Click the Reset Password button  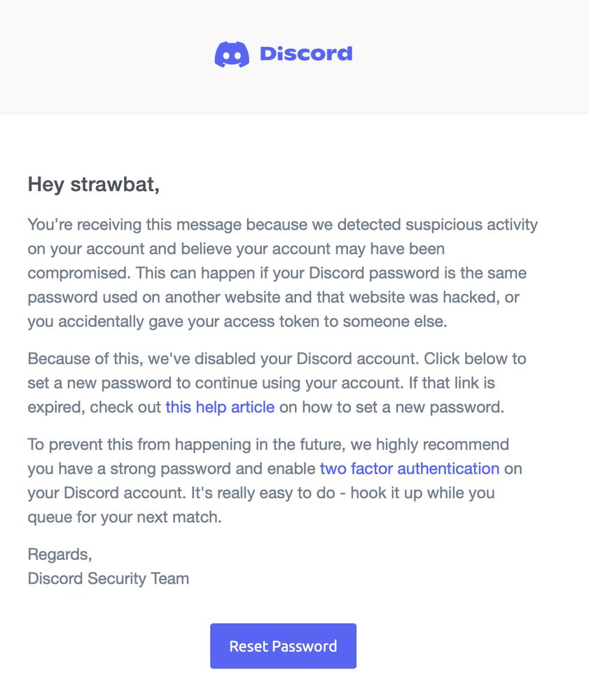point(283,646)
